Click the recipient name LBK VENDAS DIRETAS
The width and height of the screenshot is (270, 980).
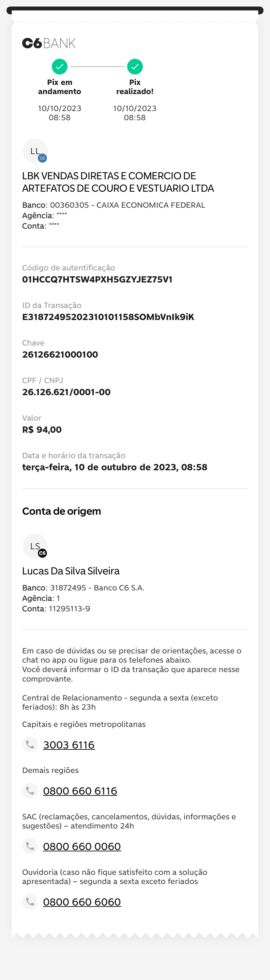click(x=118, y=182)
